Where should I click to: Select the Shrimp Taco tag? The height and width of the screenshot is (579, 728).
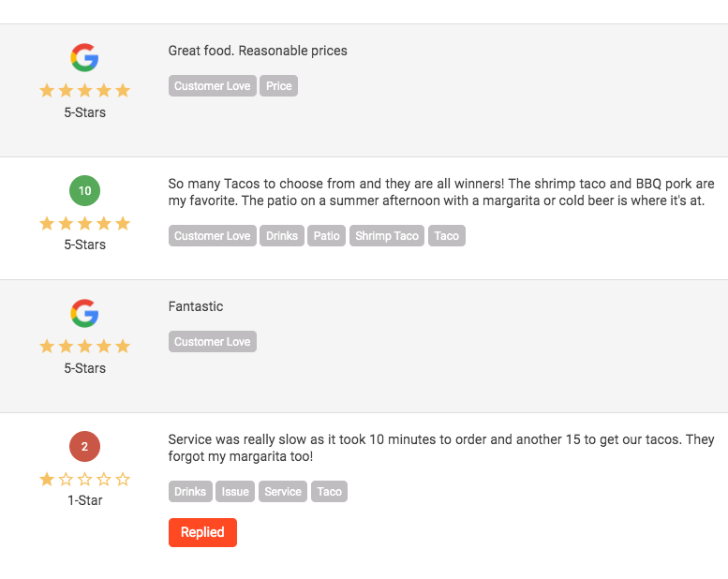[x=387, y=236]
